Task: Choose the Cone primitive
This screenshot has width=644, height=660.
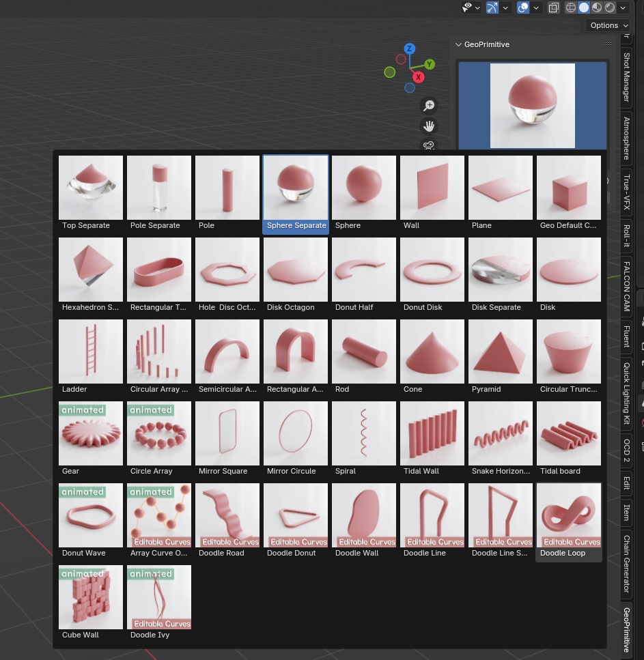Action: (432, 357)
